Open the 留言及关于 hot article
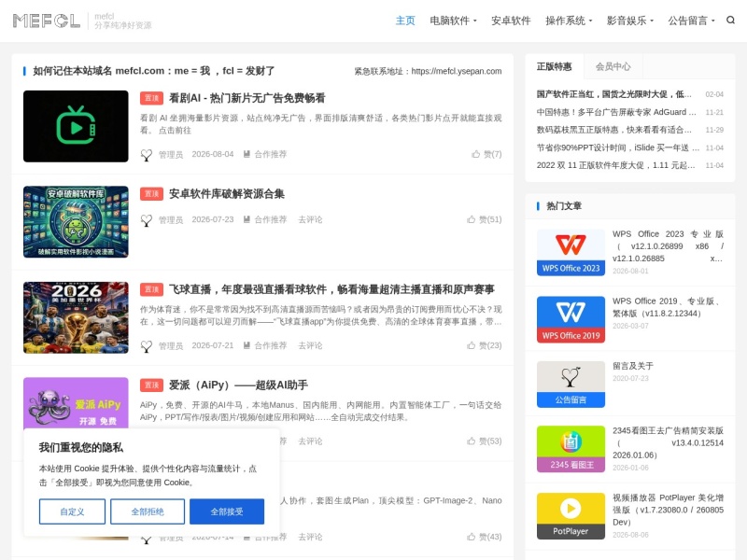Screen dimensions: 747x560 [633, 366]
